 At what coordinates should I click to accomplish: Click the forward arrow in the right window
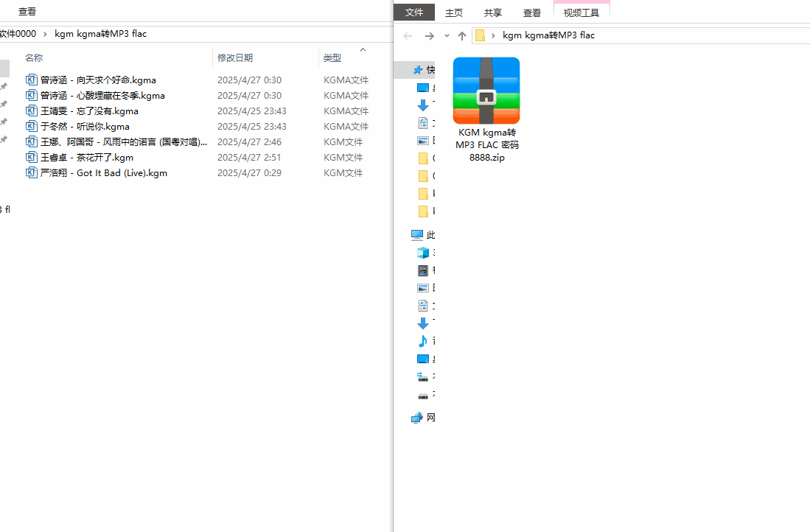(429, 35)
